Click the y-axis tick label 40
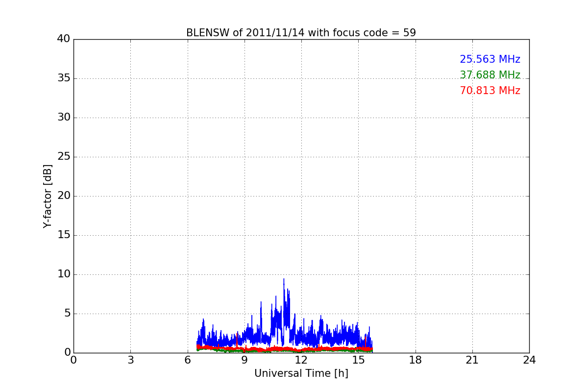 64,39
